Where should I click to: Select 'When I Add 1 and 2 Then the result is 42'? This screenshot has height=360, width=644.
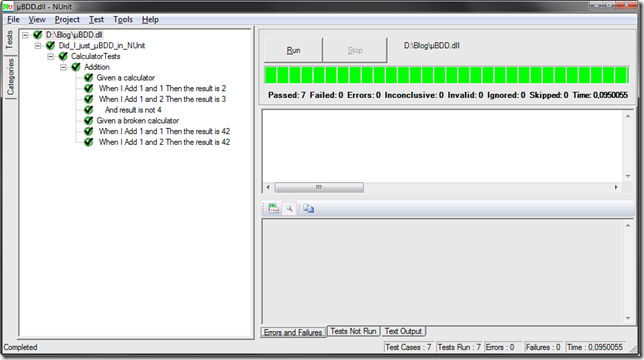click(164, 142)
